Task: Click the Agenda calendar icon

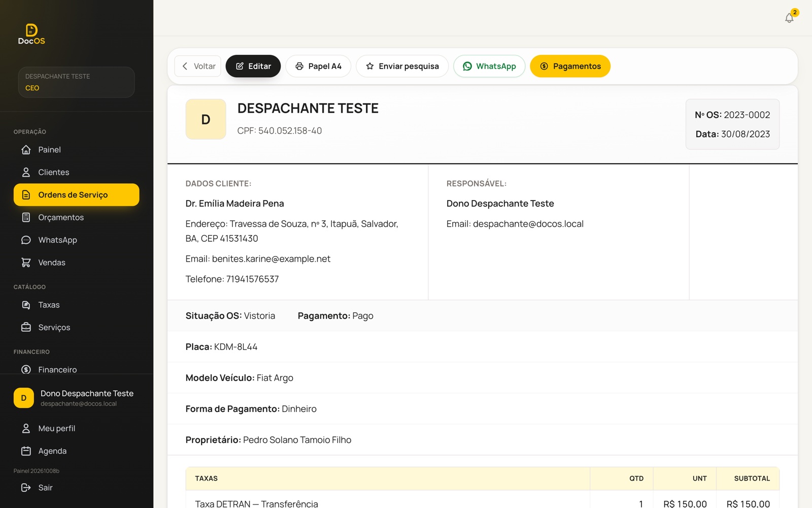Action: pyautogui.click(x=26, y=451)
